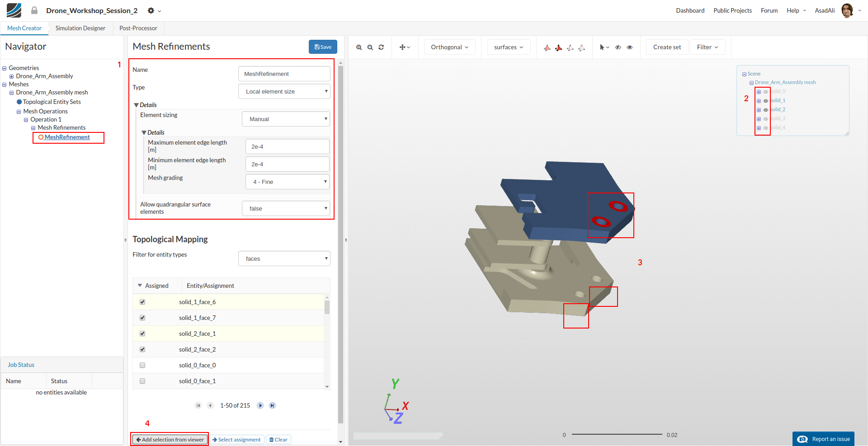Screen dimensions: 868x446
Task: Open the Orthogonal projection dropdown
Action: tap(449, 47)
